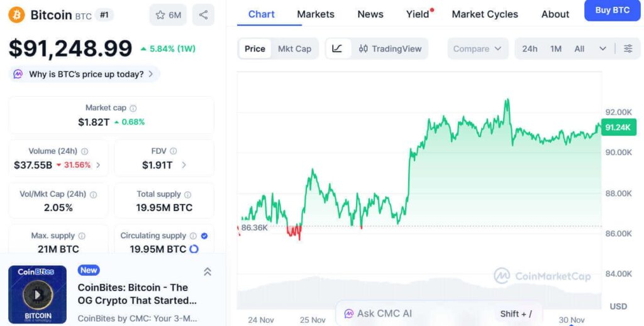Toggle chart to Price view
The image size is (644, 326).
[x=255, y=48]
